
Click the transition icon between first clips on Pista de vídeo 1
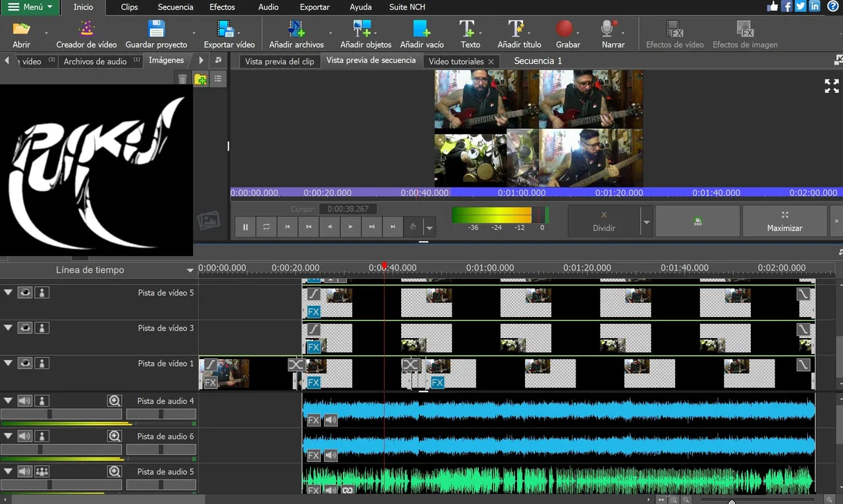point(296,365)
